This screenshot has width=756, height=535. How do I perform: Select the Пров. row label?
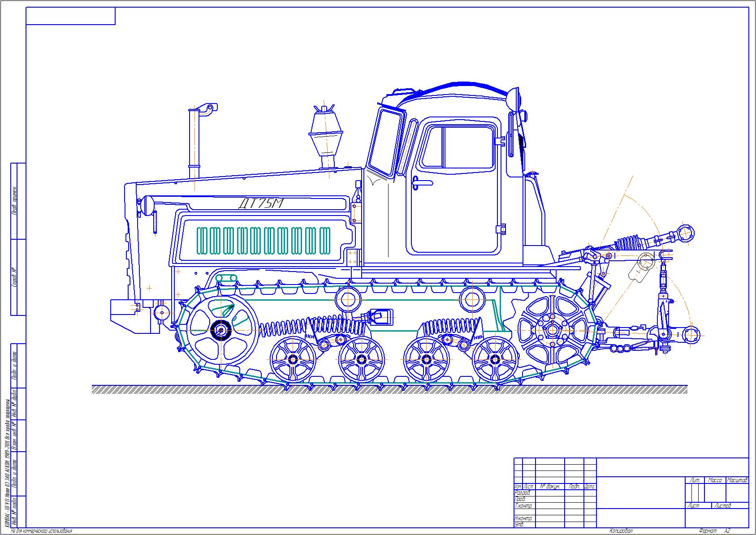pyautogui.click(x=520, y=499)
